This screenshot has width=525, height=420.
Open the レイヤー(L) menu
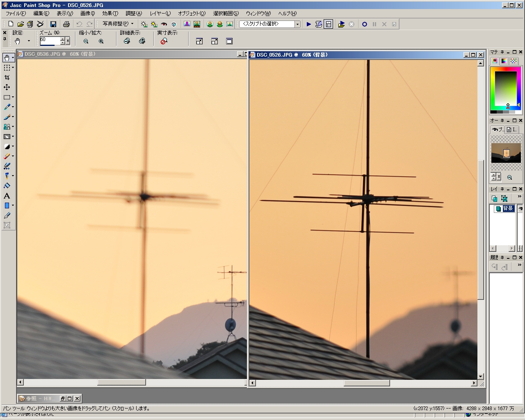[x=160, y=14]
